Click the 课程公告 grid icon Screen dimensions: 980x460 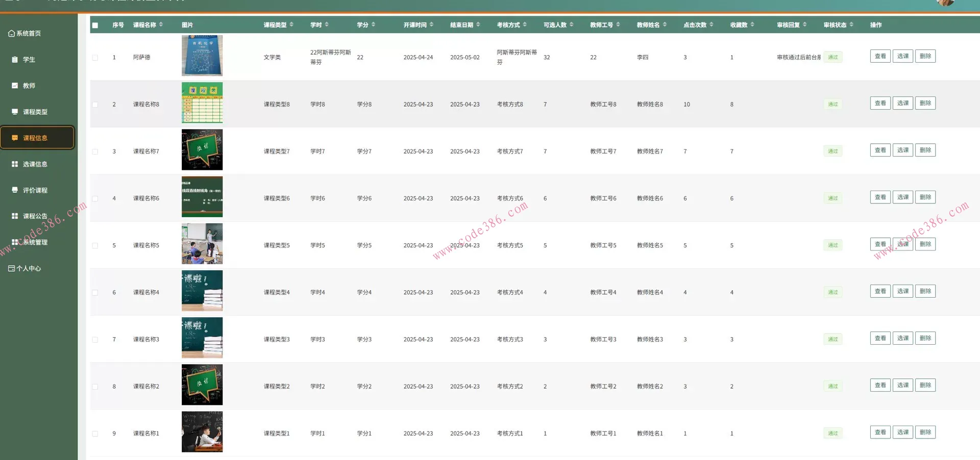tap(15, 216)
